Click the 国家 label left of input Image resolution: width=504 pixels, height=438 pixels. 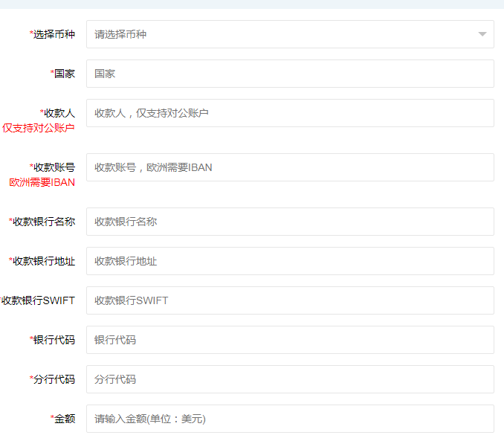[64, 74]
